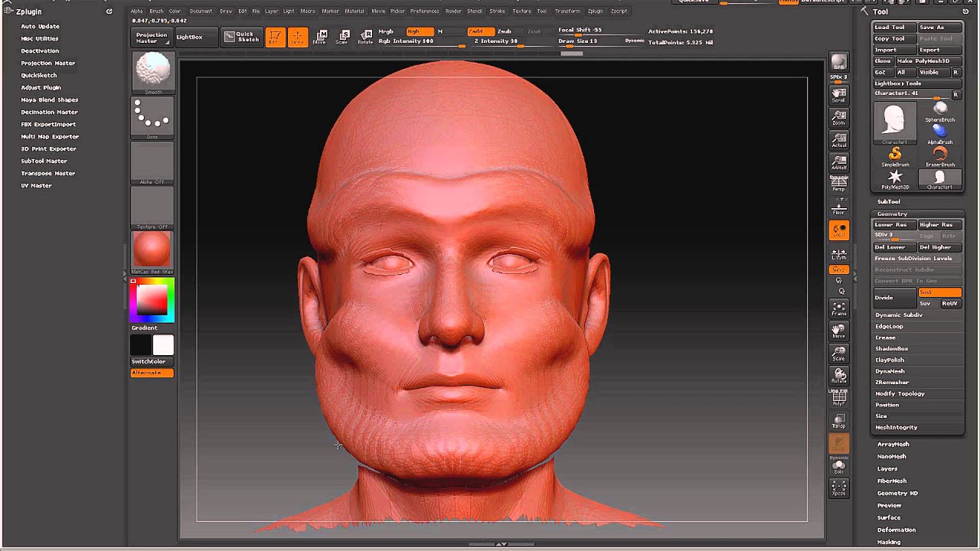Toggle the Floor grid
Viewport: 980px width, 551px height.
pyautogui.click(x=839, y=207)
